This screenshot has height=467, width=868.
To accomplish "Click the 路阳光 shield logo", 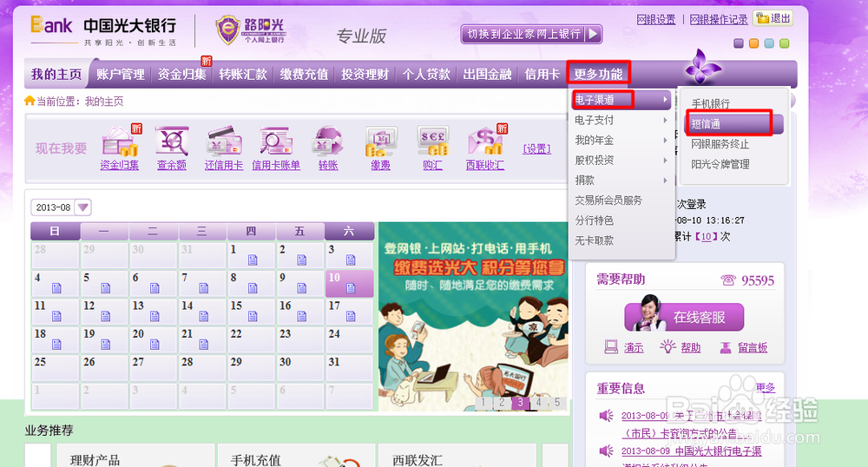I will [x=227, y=30].
